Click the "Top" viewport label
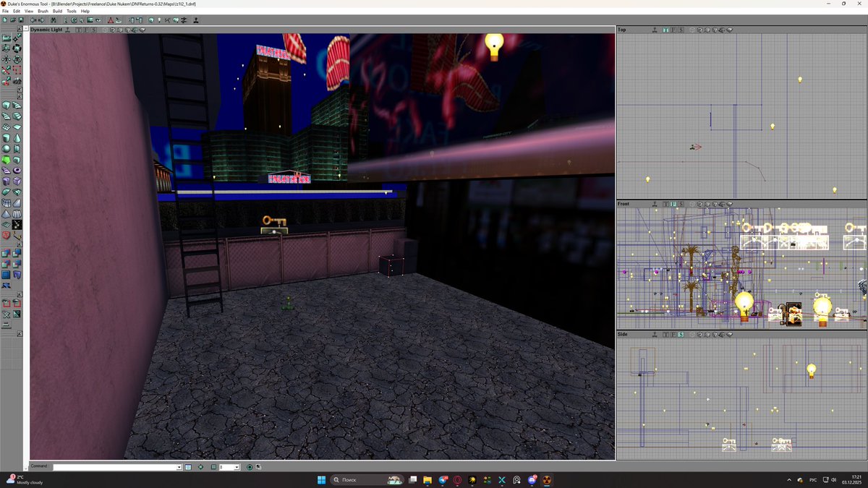 (x=622, y=30)
